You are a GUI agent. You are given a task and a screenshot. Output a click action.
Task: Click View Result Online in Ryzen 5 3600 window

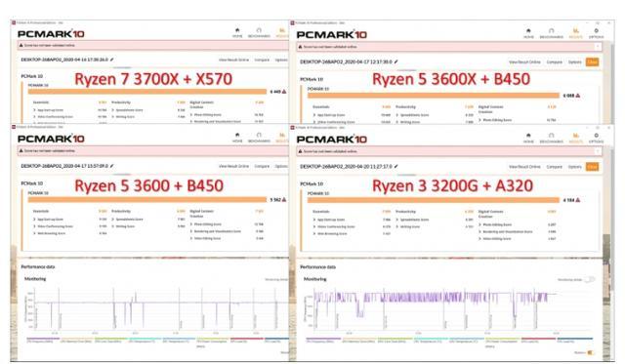(234, 166)
